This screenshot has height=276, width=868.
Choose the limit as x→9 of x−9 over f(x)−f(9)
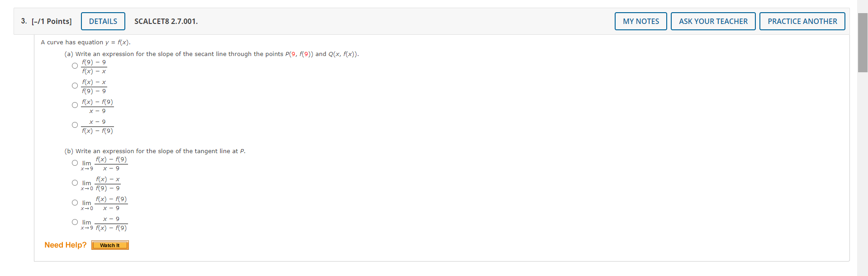[75, 222]
